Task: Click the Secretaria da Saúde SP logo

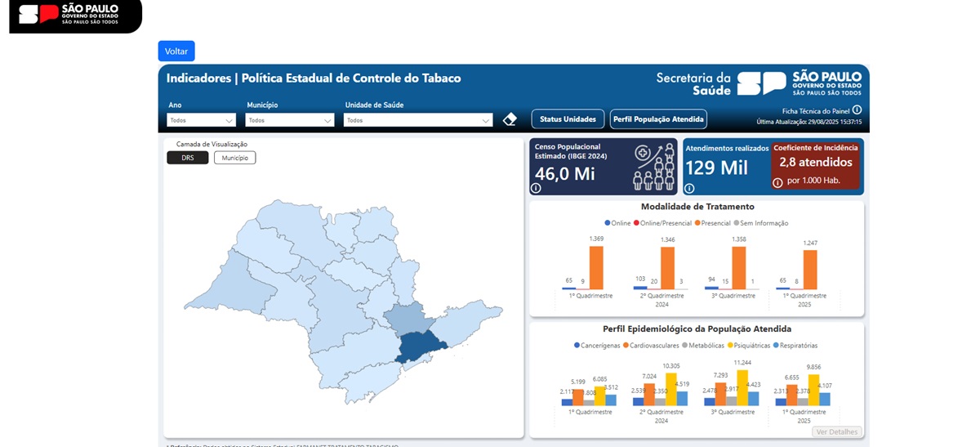Action: click(759, 83)
